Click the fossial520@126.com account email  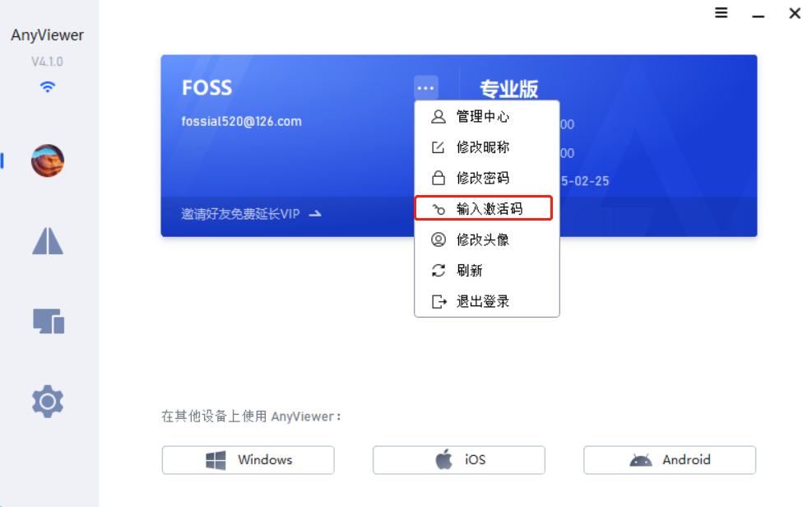(x=241, y=121)
